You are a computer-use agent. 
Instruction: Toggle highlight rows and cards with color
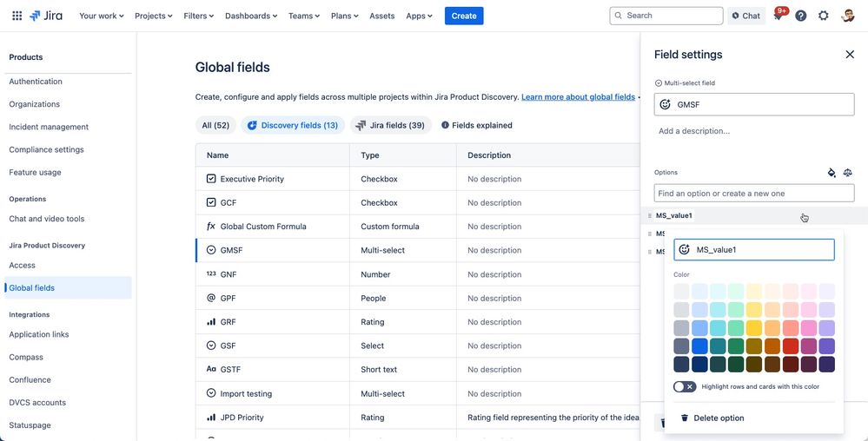coord(685,387)
